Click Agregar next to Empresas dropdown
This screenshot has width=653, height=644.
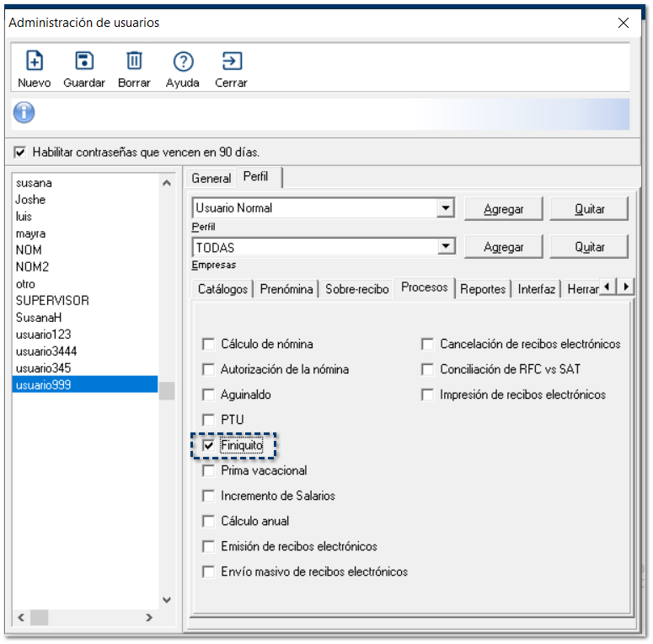pos(504,247)
